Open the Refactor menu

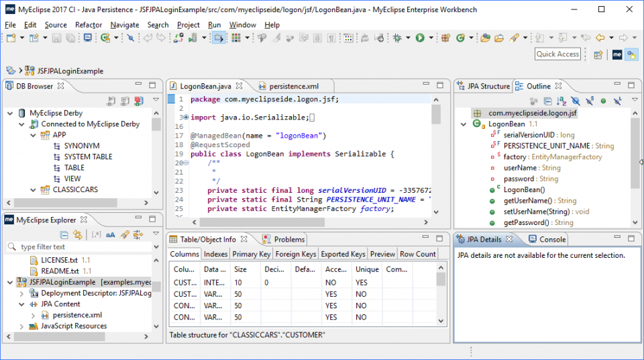pos(89,25)
